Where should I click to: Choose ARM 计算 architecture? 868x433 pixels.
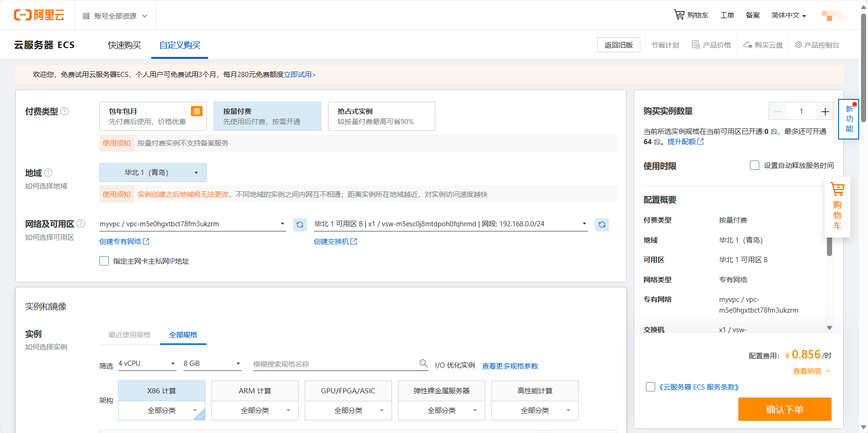pyautogui.click(x=255, y=391)
